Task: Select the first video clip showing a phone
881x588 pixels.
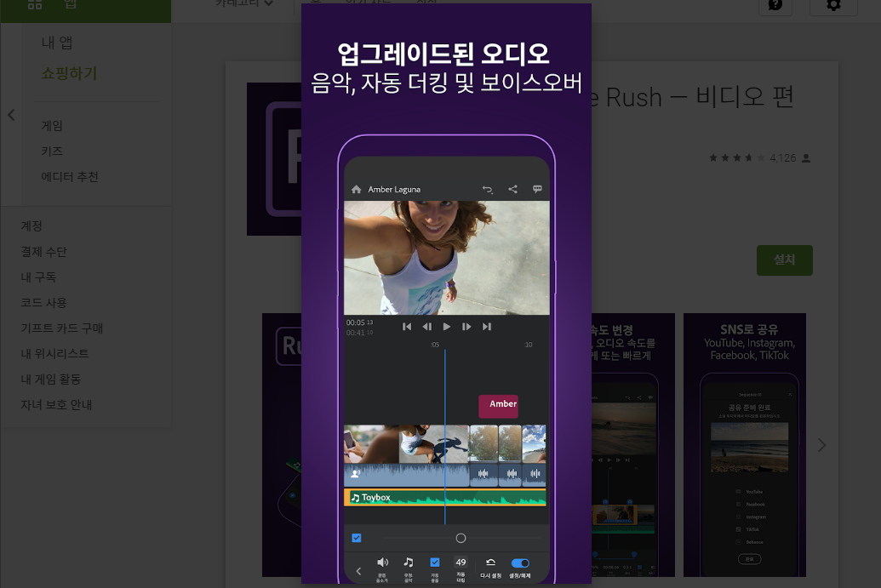Action: point(371,443)
